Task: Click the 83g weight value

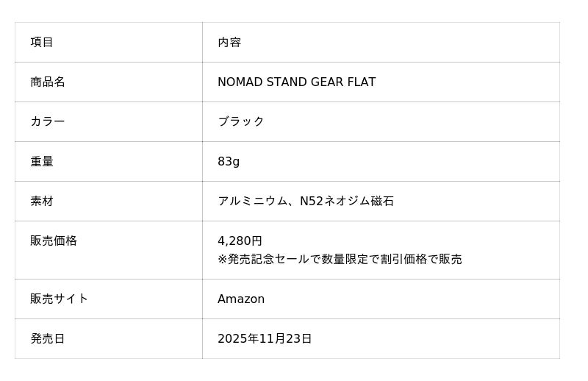Action: pyautogui.click(x=229, y=161)
